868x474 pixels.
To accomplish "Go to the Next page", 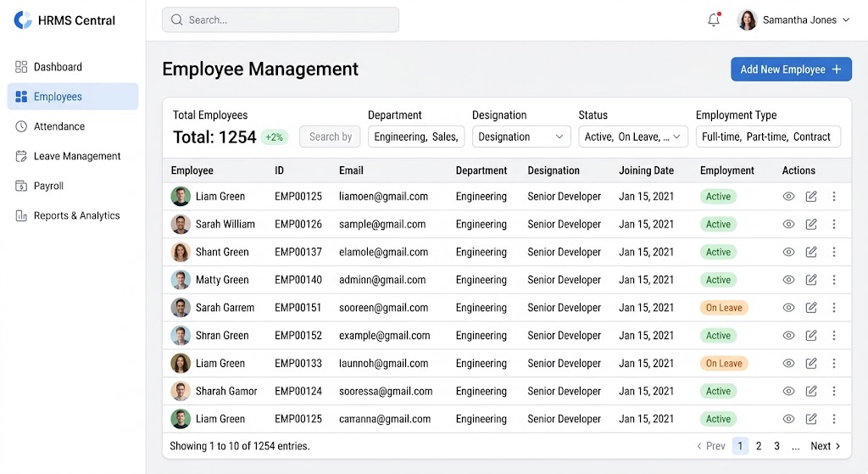I will tap(826, 446).
